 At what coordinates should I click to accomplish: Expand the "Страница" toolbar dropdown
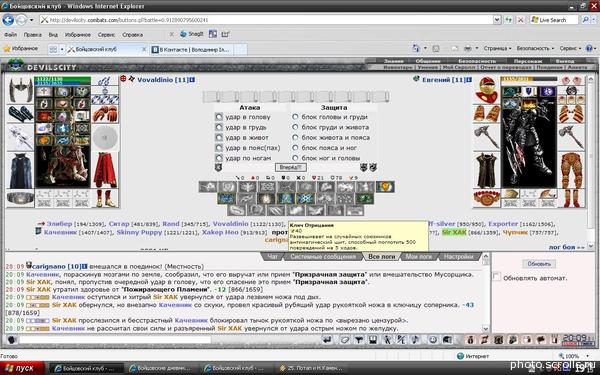click(497, 48)
